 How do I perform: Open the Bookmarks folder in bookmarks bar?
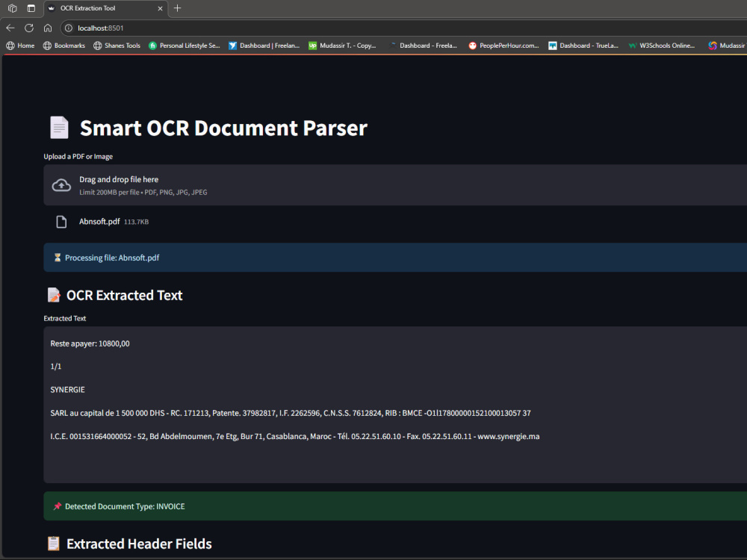63,46
